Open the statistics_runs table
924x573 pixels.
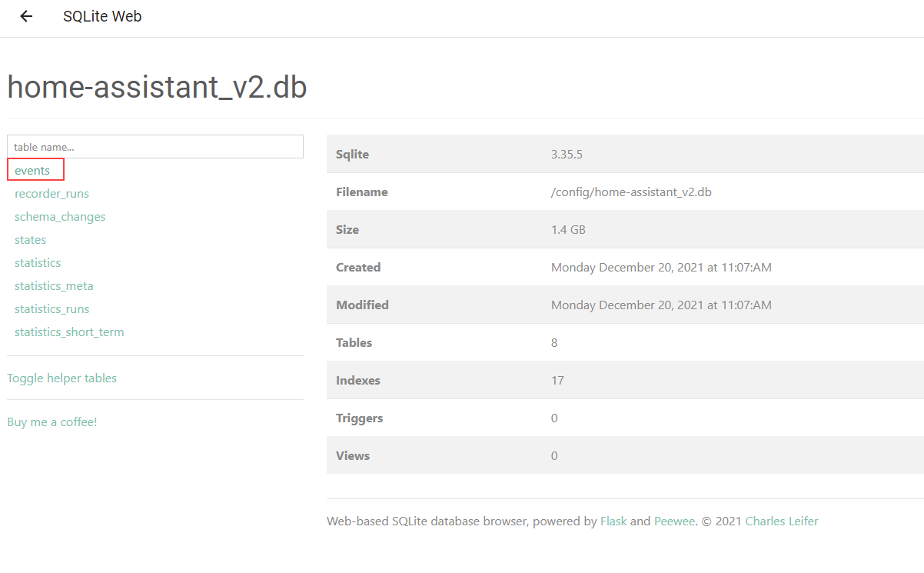click(x=52, y=308)
